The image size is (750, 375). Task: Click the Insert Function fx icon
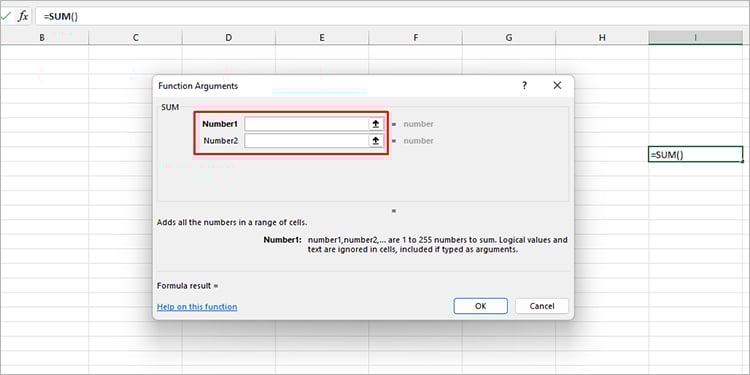(x=22, y=16)
